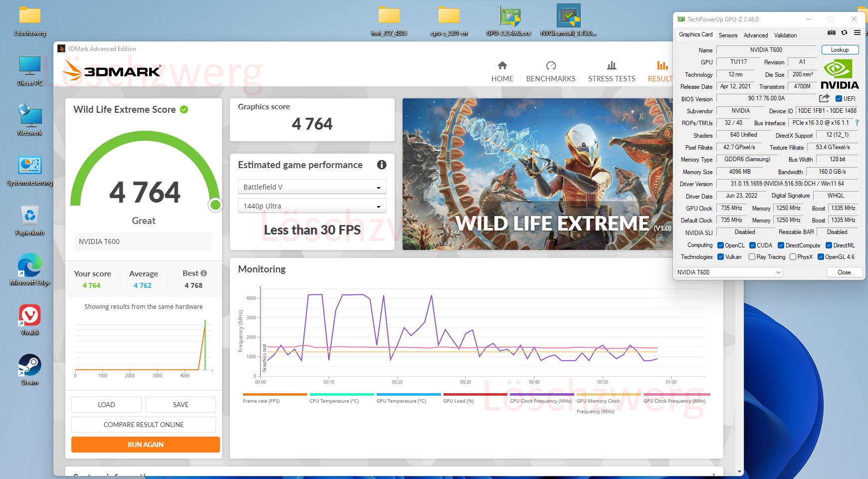Open the Battlefield V game dropdown
Screen dimensions: 868x479
pyautogui.click(x=312, y=187)
